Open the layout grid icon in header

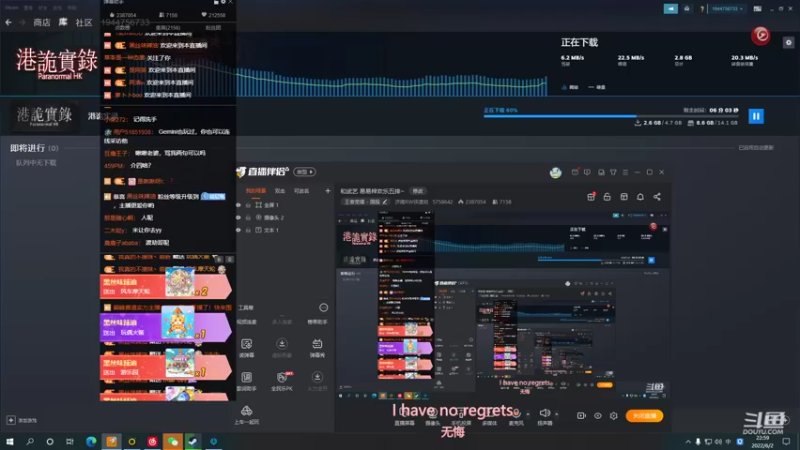(x=624, y=197)
